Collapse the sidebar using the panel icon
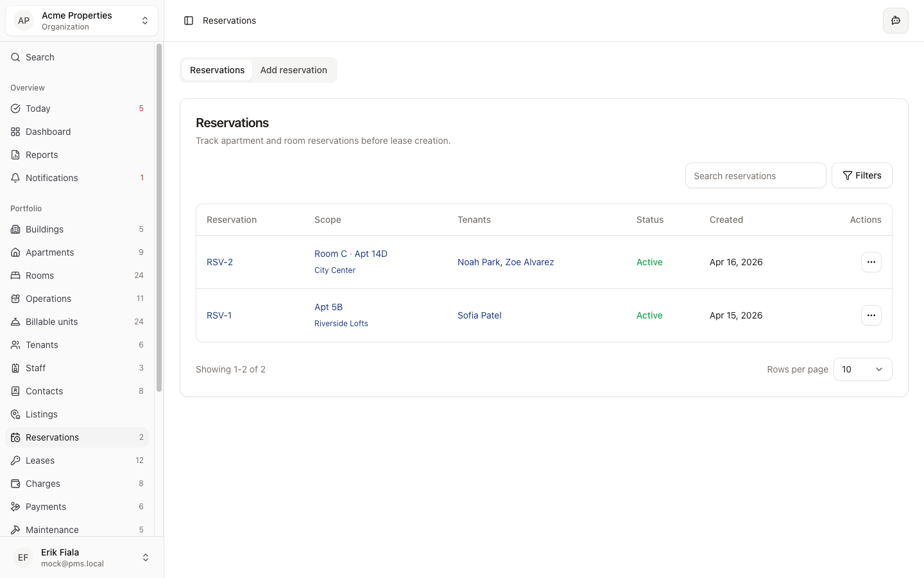Screen dimensions: 924x578 [188, 21]
